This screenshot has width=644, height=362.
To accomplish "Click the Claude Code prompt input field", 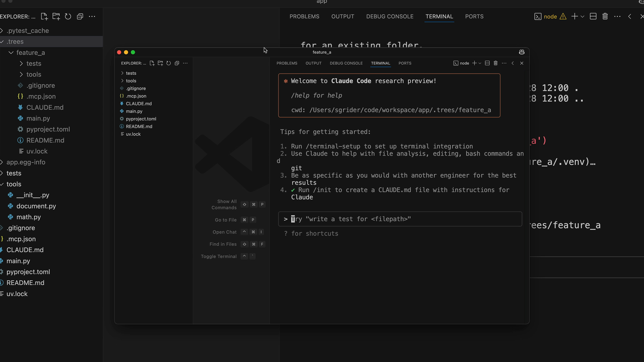I will pos(400,219).
